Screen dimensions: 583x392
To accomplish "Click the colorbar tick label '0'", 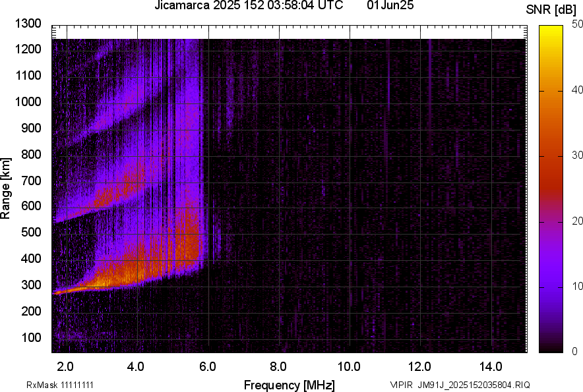I will 575,351.
